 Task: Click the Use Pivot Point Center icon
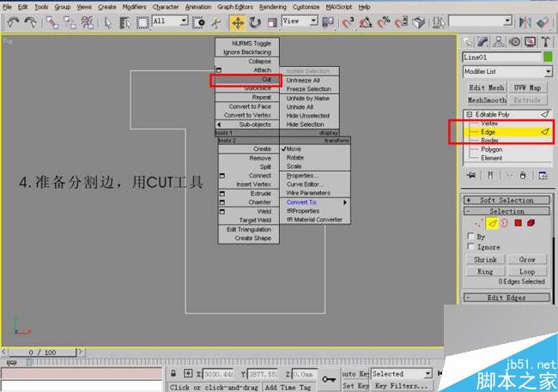point(328,22)
